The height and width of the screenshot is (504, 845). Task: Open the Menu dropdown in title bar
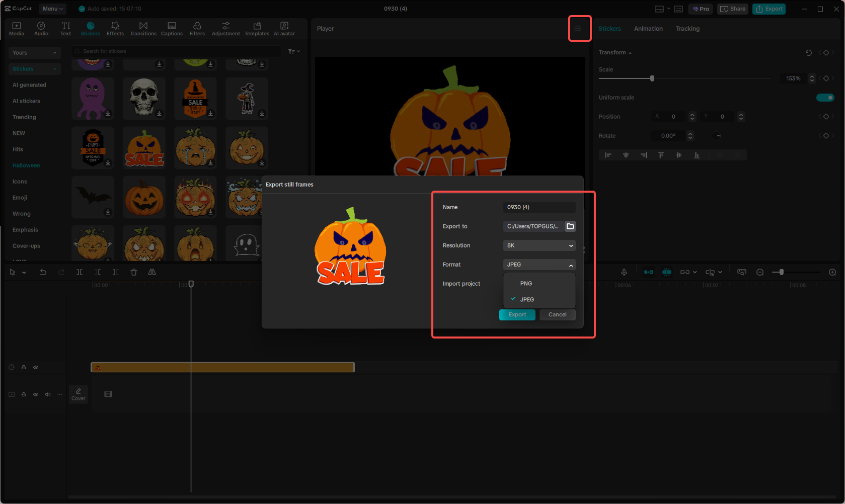(x=53, y=9)
